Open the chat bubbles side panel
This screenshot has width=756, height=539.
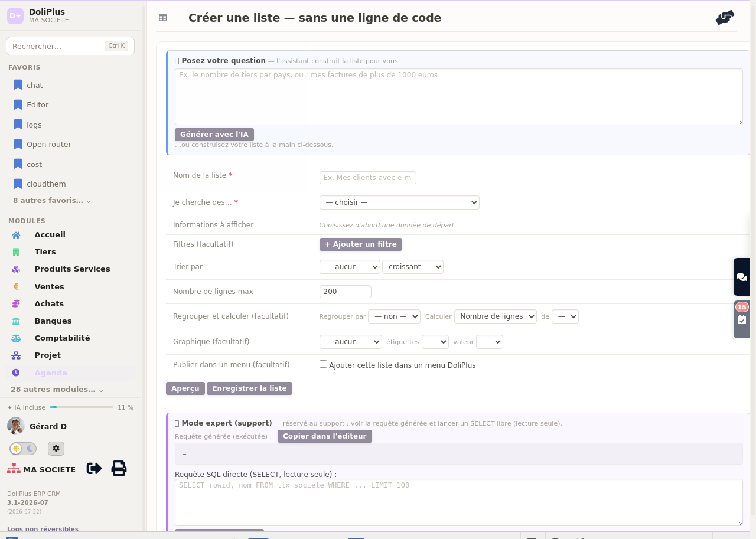[742, 277]
